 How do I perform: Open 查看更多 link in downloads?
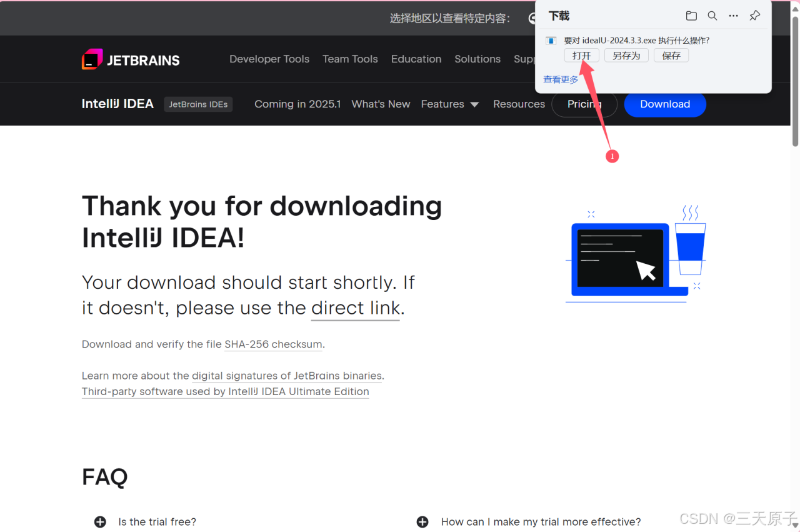561,79
